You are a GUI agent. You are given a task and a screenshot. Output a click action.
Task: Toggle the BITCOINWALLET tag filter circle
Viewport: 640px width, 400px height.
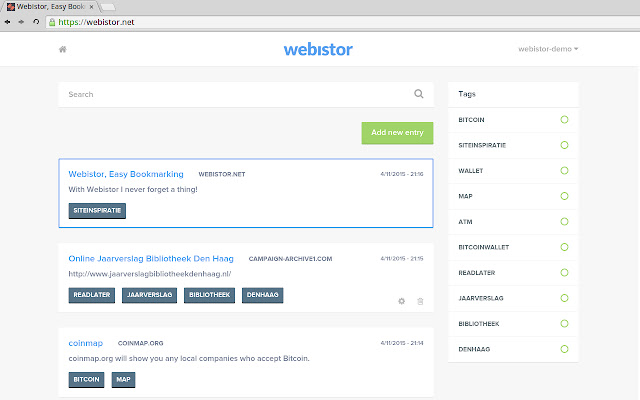tap(564, 247)
